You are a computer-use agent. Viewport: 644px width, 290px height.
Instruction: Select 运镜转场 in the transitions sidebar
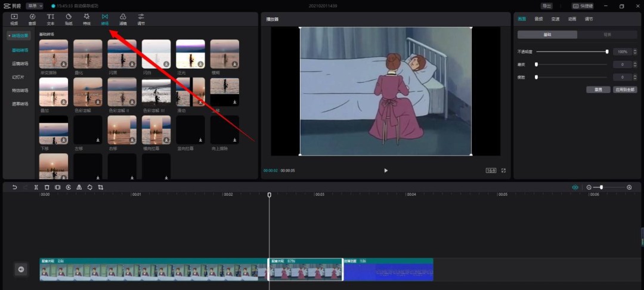20,63
